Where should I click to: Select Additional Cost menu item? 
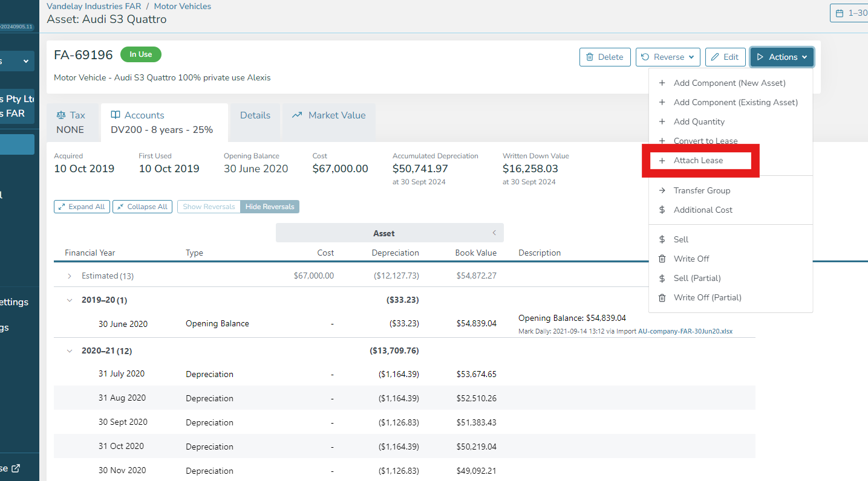point(731,210)
